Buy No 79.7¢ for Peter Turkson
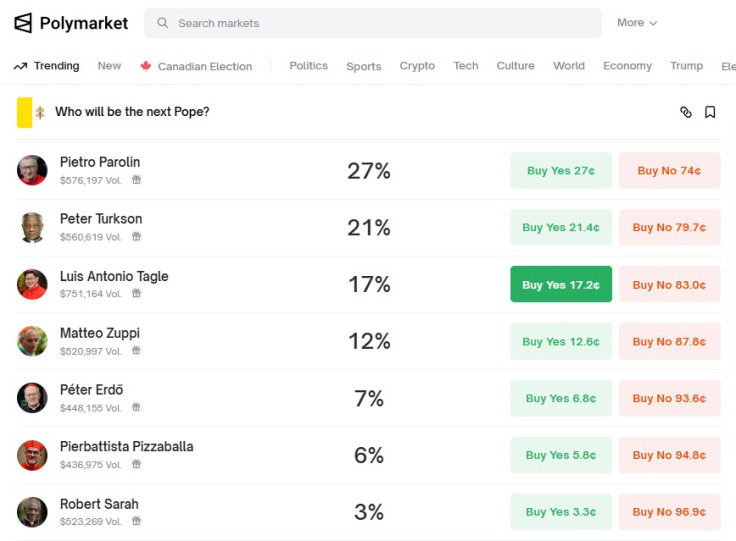Image resolution: width=736 pixels, height=541 pixels. click(x=669, y=228)
